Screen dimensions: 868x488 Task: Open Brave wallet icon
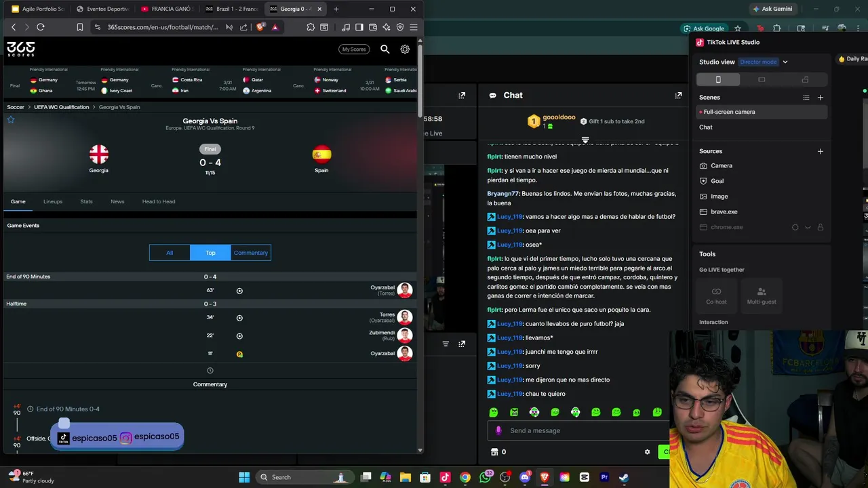373,27
